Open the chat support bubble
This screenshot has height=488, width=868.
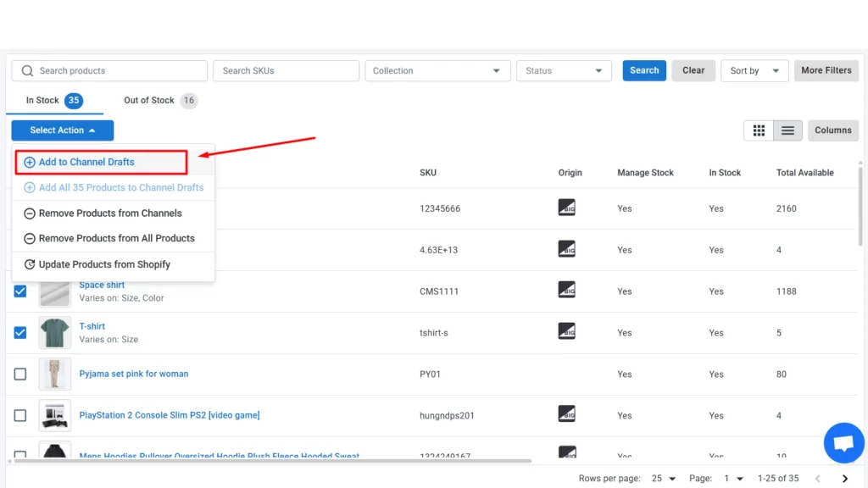pyautogui.click(x=843, y=443)
